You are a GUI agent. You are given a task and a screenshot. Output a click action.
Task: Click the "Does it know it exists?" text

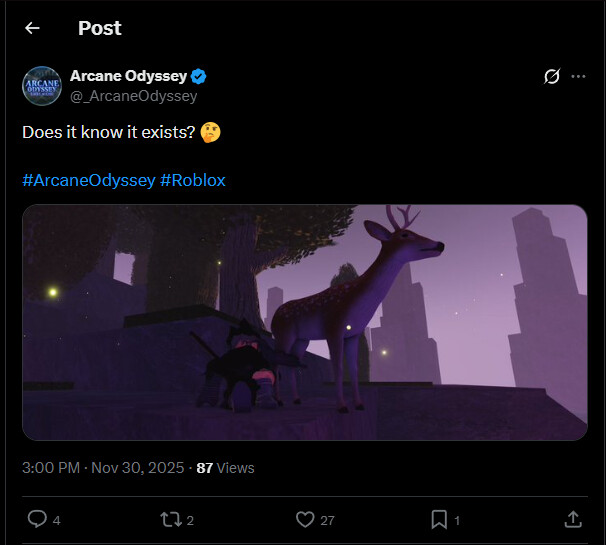(108, 132)
